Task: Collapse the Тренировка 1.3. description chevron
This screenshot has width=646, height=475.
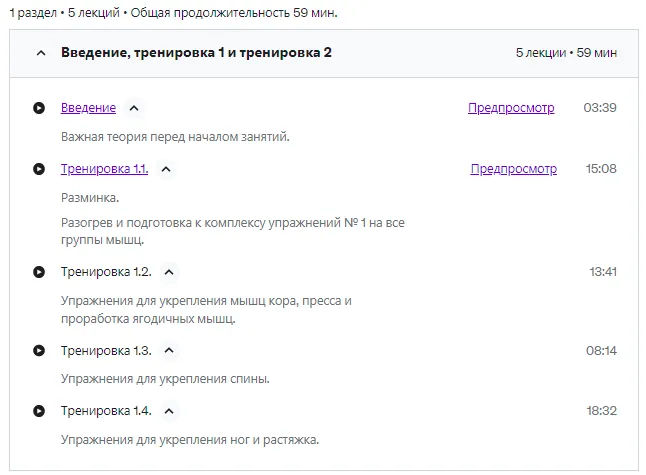Action: 169,350
